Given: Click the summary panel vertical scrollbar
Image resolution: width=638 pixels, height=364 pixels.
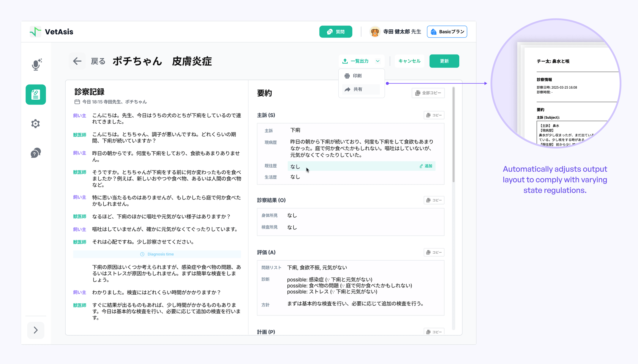Looking at the screenshot, I should [453, 135].
